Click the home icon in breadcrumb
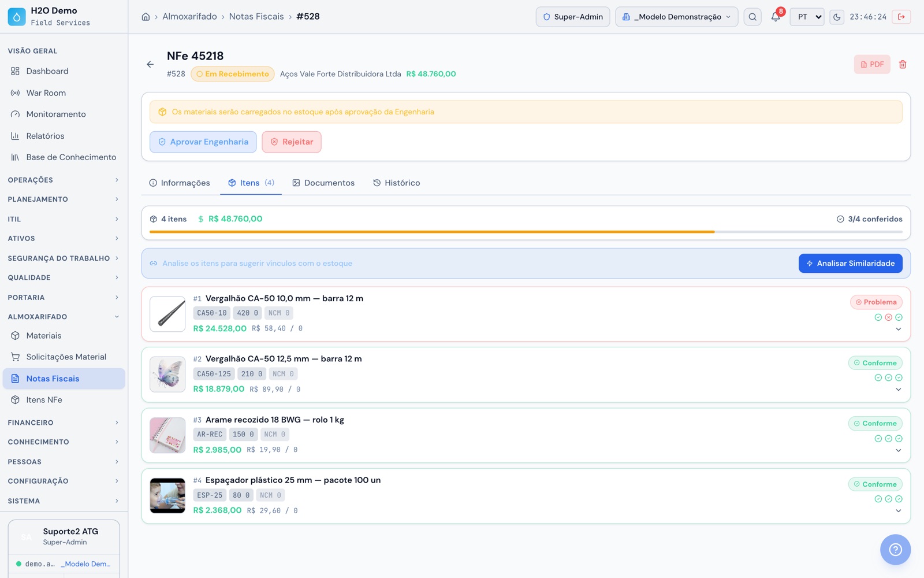This screenshot has height=578, width=924. point(146,17)
